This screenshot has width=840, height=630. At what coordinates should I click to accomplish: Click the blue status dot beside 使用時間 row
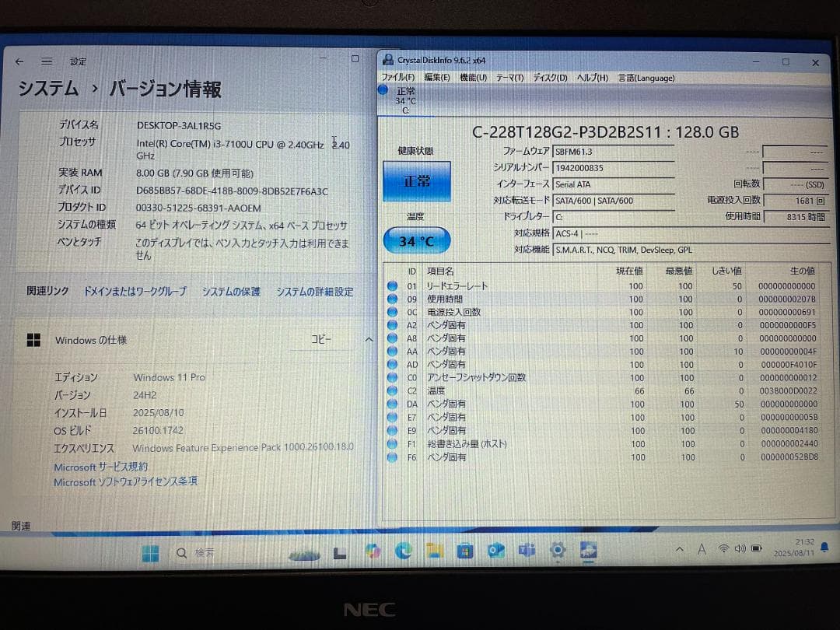(393, 299)
